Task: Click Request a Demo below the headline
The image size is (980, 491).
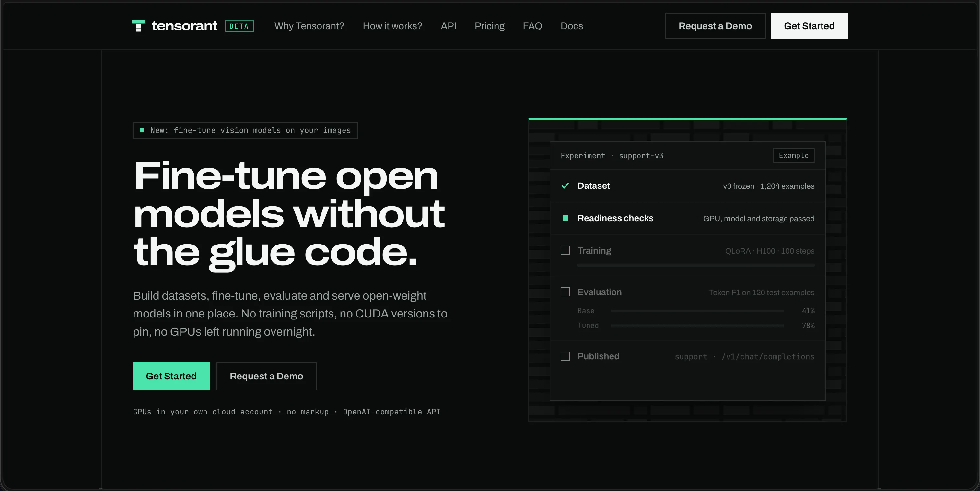Action: click(266, 376)
